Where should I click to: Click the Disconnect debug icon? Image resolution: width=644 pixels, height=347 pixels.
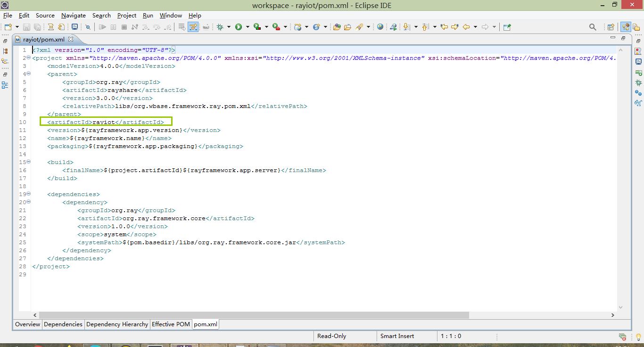(135, 27)
